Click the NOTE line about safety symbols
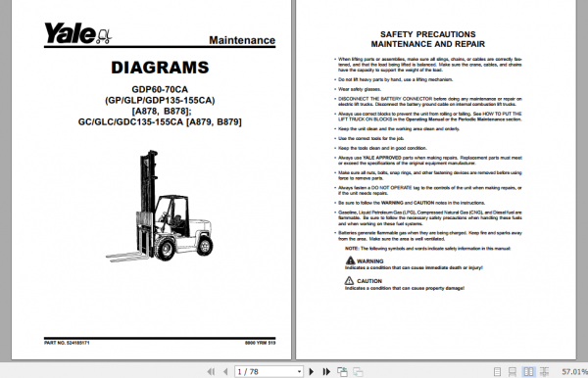Screen dimensions: 588x378 (427, 249)
